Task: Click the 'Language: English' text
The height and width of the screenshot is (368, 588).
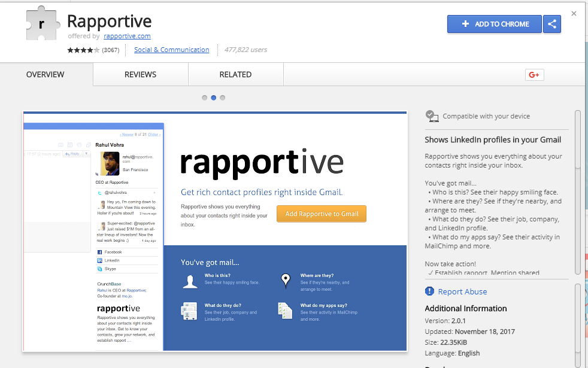Action: coord(452,353)
